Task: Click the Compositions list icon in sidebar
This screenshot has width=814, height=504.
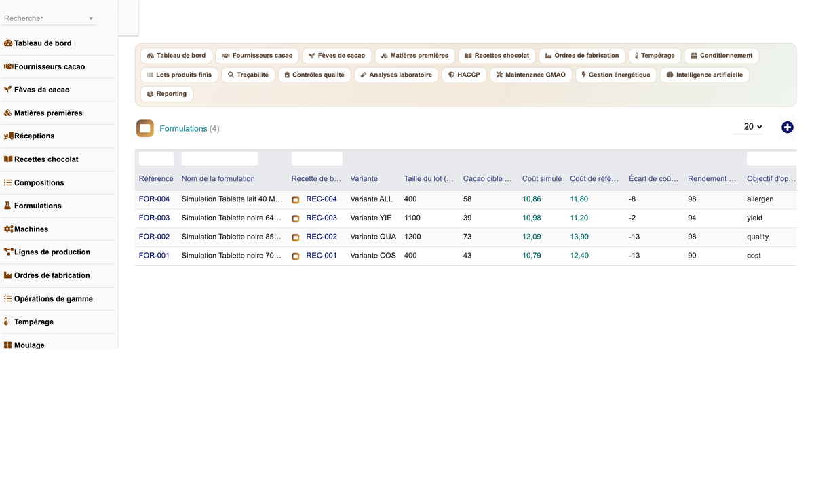Action: 8,182
